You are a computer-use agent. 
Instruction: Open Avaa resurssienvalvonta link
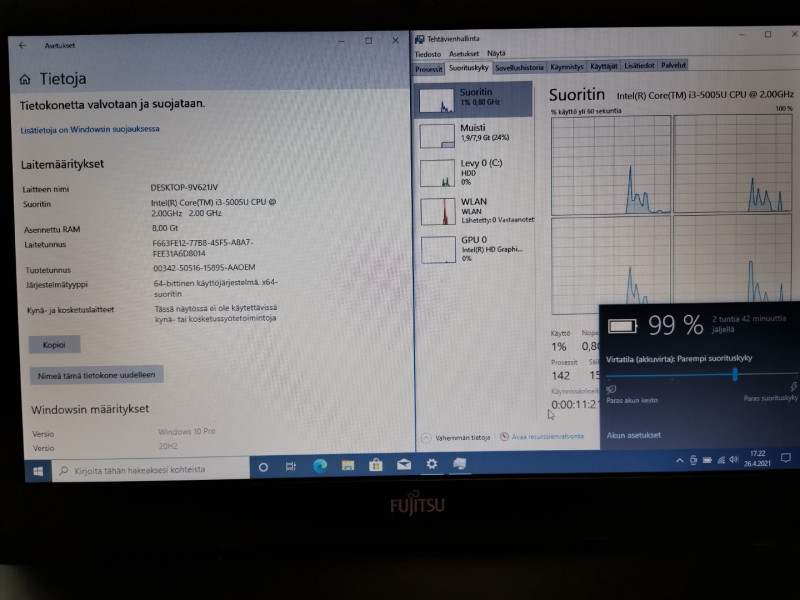[x=542, y=437]
